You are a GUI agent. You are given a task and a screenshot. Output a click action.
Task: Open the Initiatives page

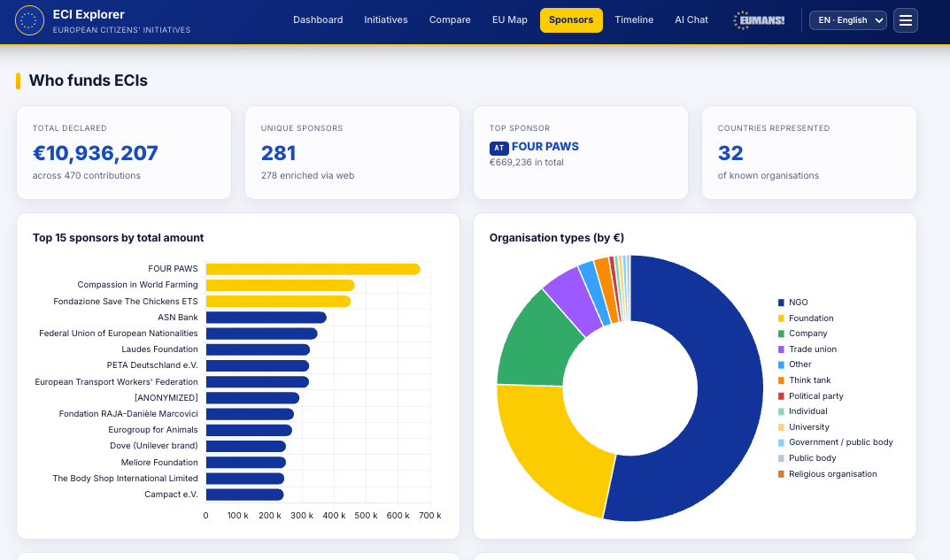tap(386, 20)
